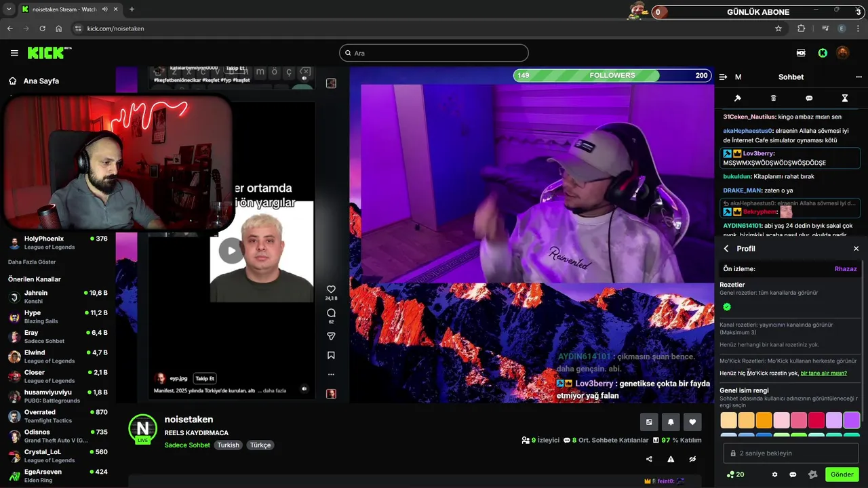Click the green K icon in header

point(823,53)
